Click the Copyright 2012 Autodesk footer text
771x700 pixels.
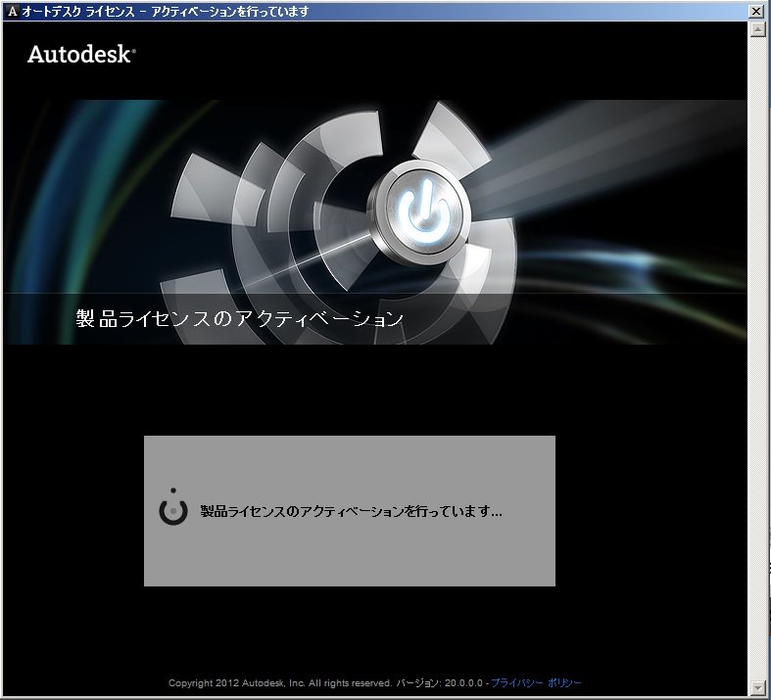pos(280,682)
